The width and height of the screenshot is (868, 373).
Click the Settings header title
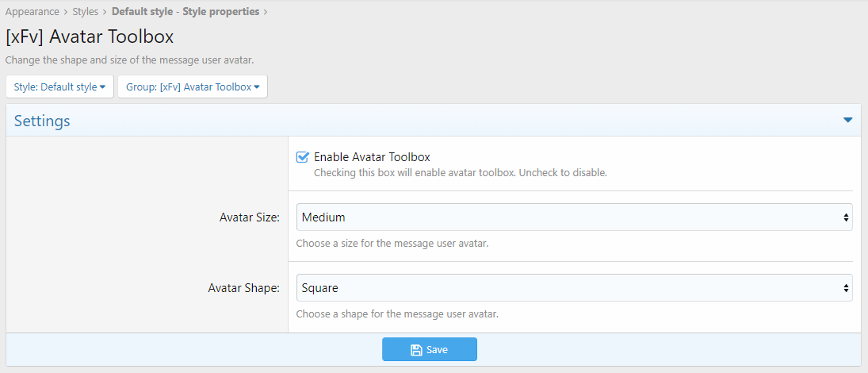tap(42, 121)
